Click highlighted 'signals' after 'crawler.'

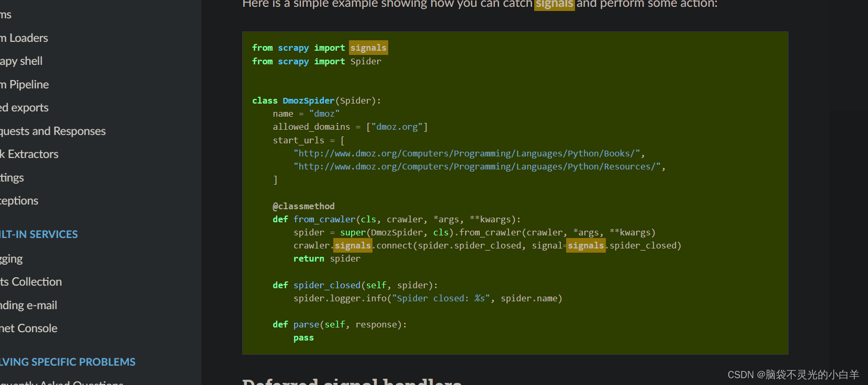coord(353,245)
